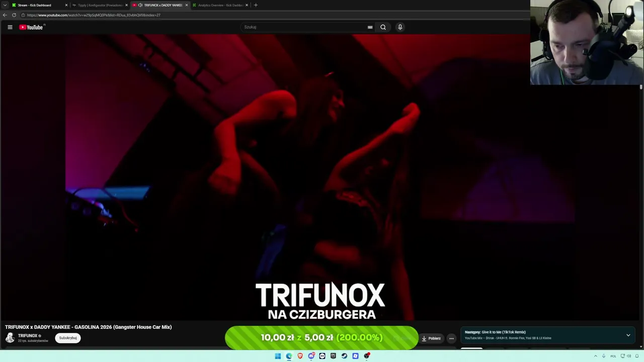644x362 pixels.
Task: Close the Analytics Overview tab
Action: pos(247,5)
